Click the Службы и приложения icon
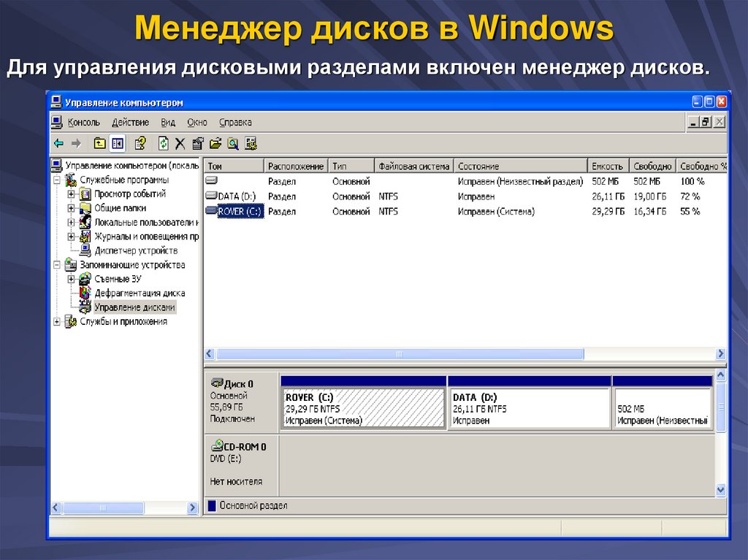 [71, 321]
